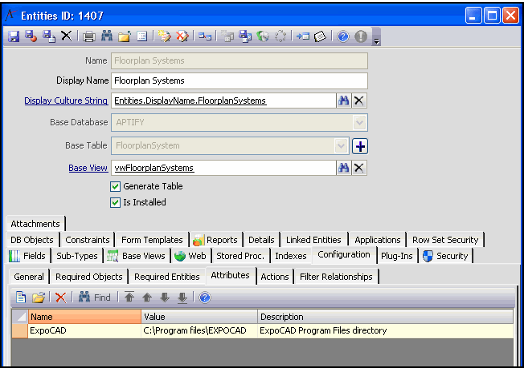528x376 pixels.
Task: Click the Display Culture String text field
Action: coord(224,101)
